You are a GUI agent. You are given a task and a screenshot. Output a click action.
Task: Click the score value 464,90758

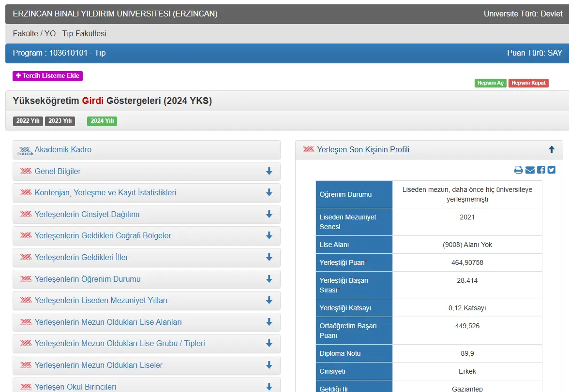coord(467,262)
